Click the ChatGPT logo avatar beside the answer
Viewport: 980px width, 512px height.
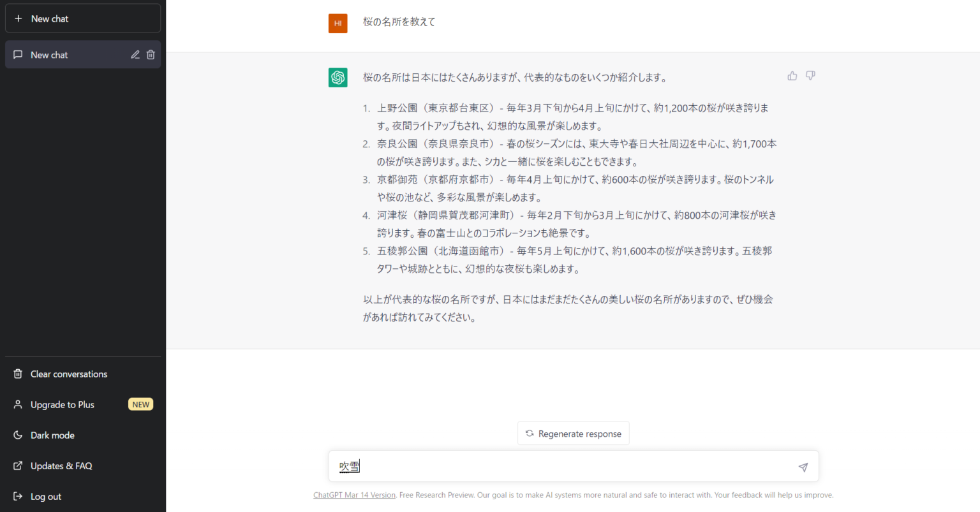click(338, 77)
